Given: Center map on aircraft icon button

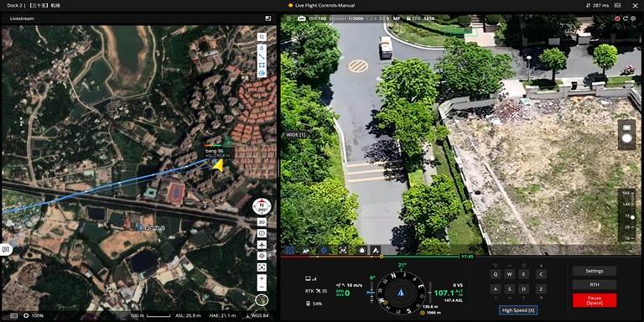Looking at the screenshot, I should pos(262,245).
